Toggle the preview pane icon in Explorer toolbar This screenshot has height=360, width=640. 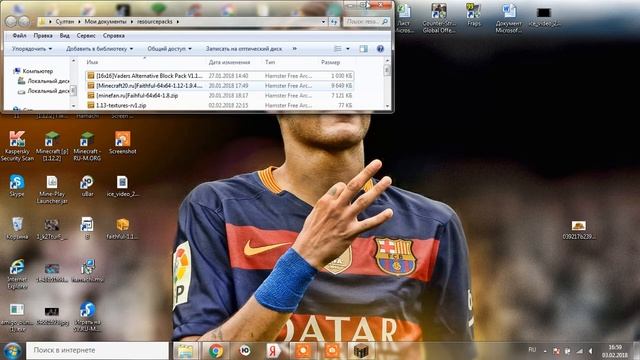click(x=363, y=49)
